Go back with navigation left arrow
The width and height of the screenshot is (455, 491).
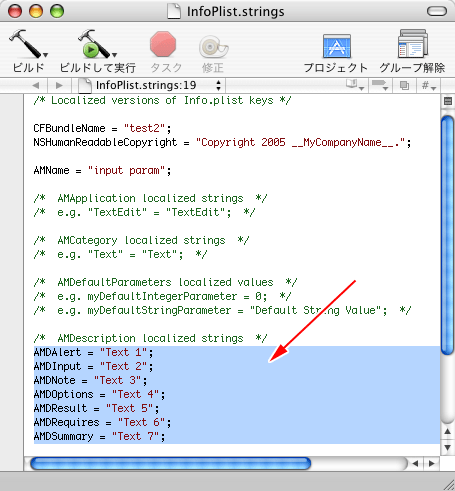point(36,86)
